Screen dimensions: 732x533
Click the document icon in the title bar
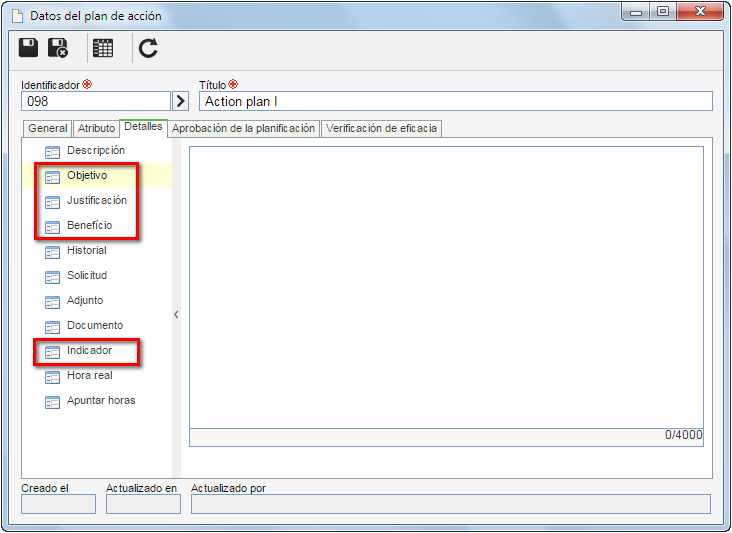(17, 16)
